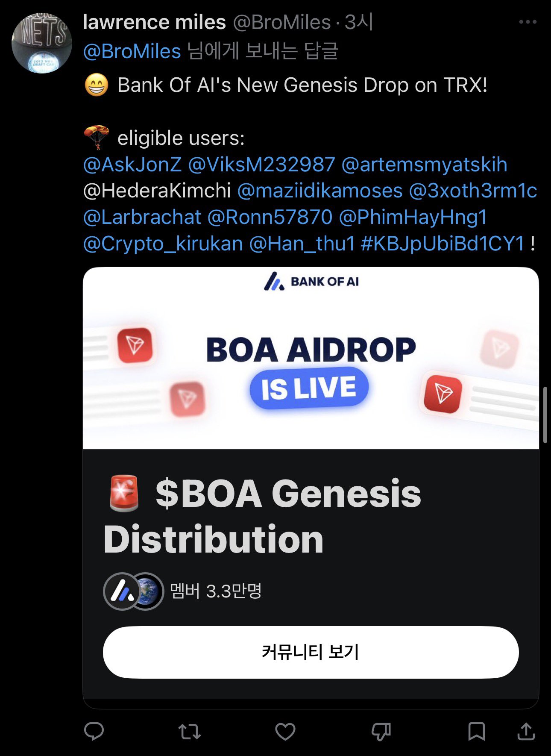Open the @PhimHayHng1 mention
Viewport: 551px width, 756px height.
(413, 218)
